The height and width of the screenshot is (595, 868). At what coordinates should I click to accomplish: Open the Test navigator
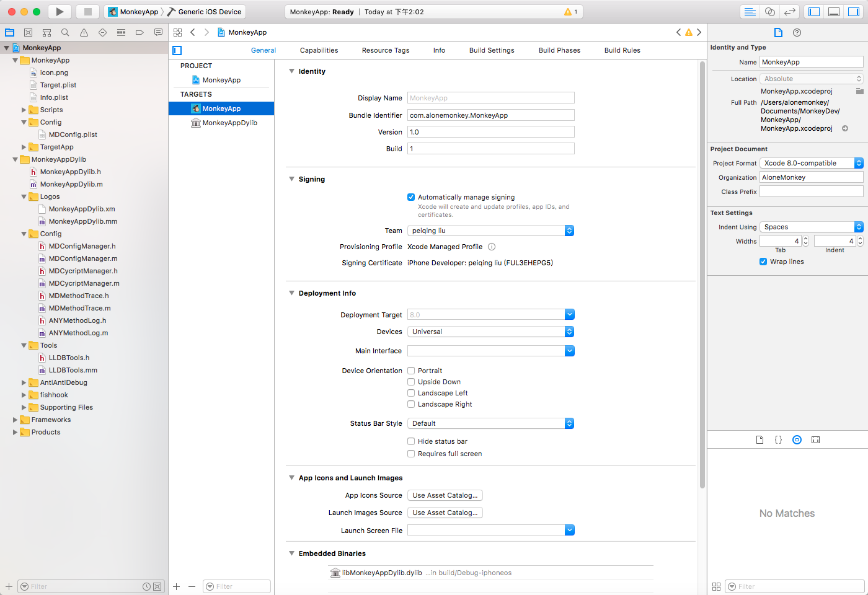click(102, 32)
